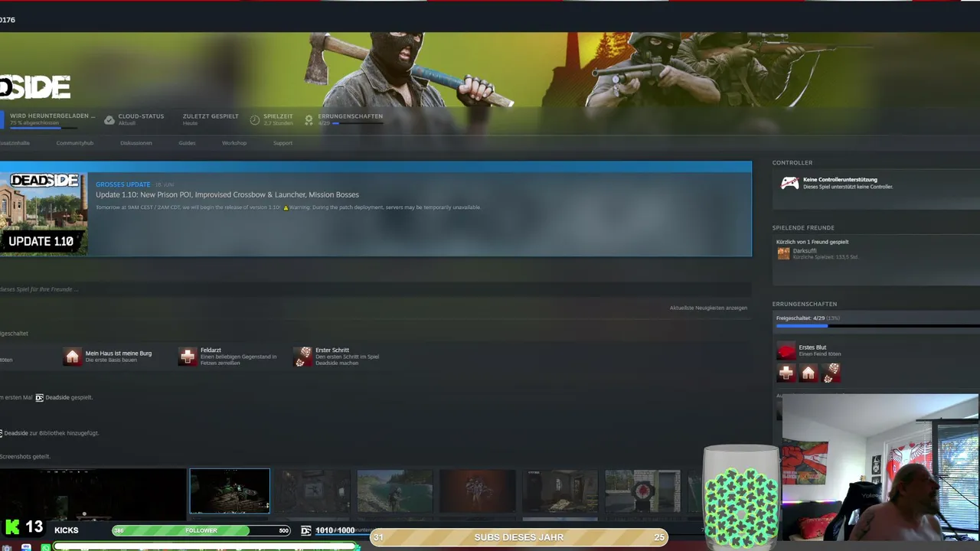The height and width of the screenshot is (551, 980).
Task: Click 'Keine Controllerunterstützung' text
Action: (x=840, y=180)
